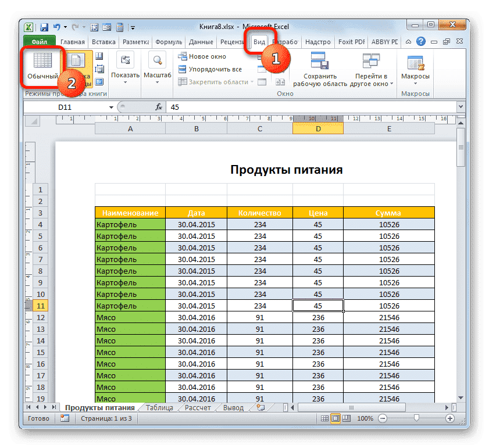Switch to the Таблица sheet tab
The height and width of the screenshot is (448, 489).
pos(159,408)
